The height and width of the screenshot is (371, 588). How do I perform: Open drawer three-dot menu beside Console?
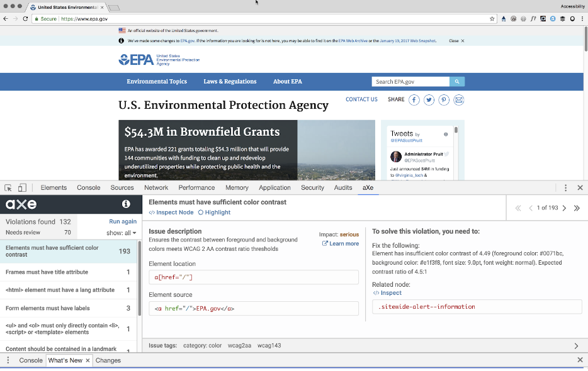pos(8,360)
